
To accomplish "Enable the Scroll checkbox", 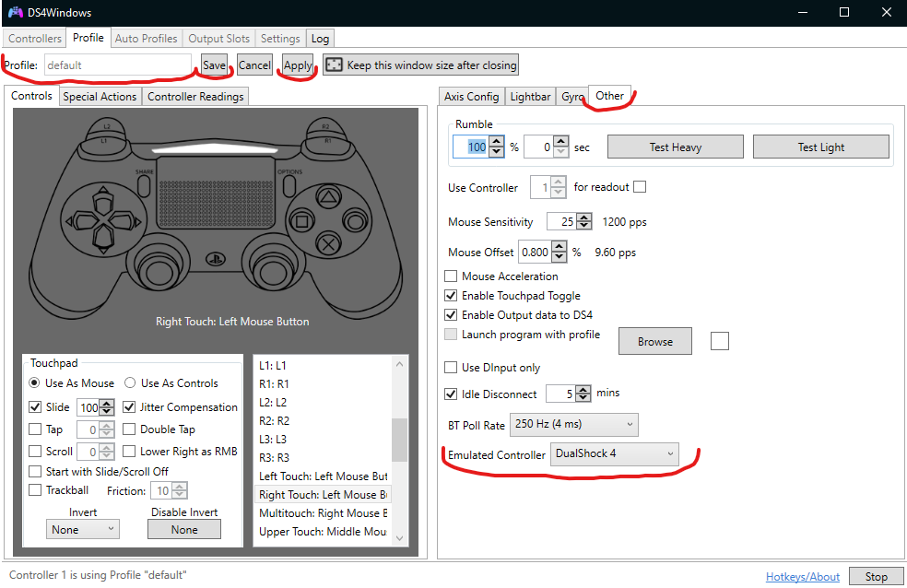I will pyautogui.click(x=35, y=451).
